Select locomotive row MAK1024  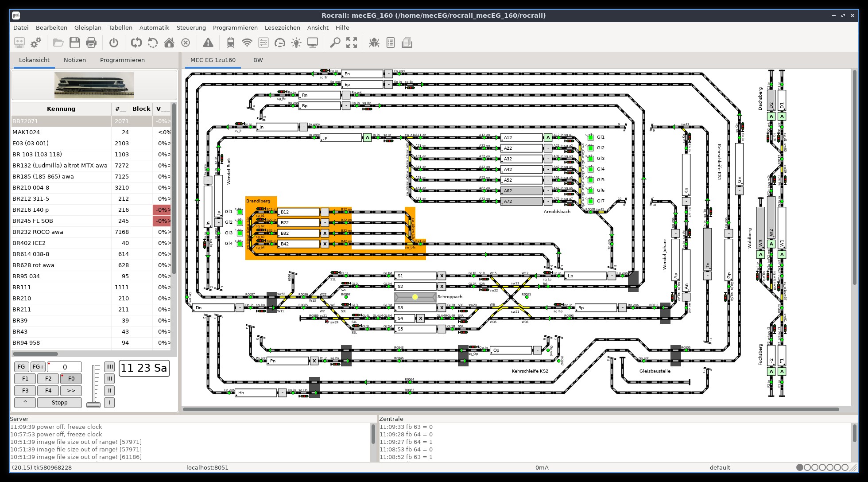91,132
